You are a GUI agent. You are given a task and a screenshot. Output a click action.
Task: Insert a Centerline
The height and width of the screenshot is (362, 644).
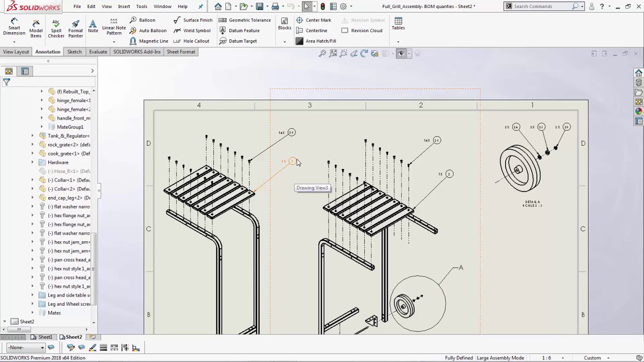click(x=311, y=31)
